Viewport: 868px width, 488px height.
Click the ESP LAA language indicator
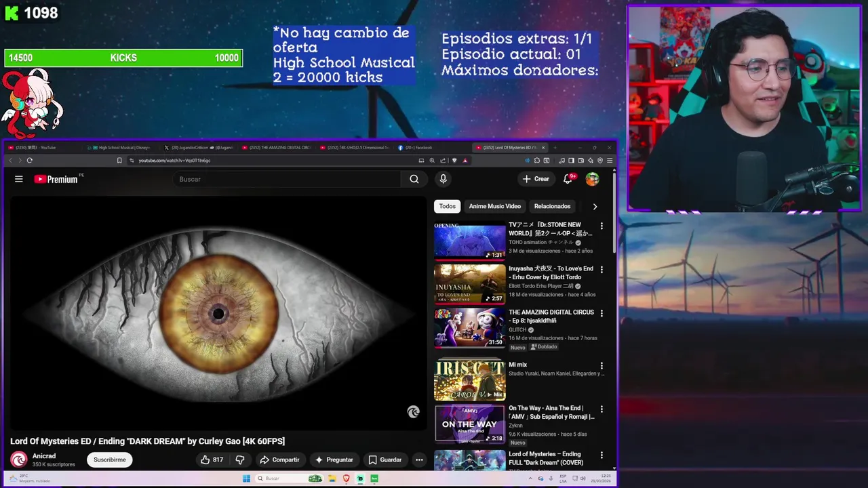563,479
